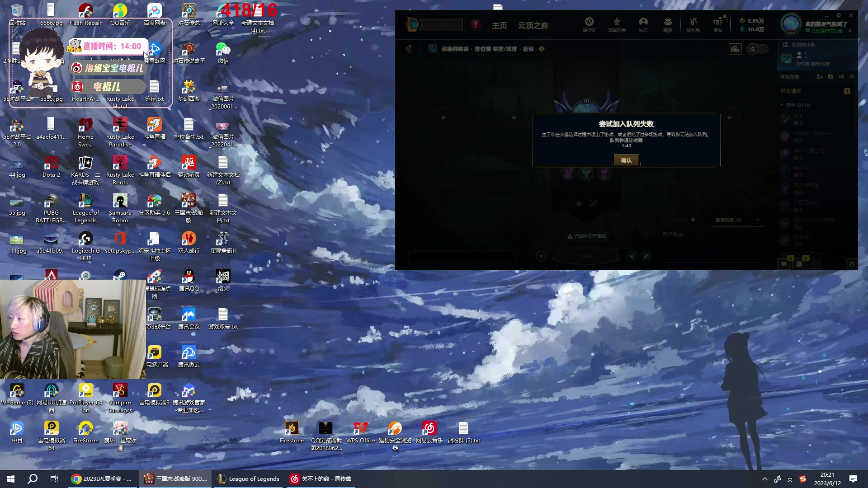Select the Rusty Lake Paradise desktop icon
The width and height of the screenshot is (868, 488).
coord(120,132)
